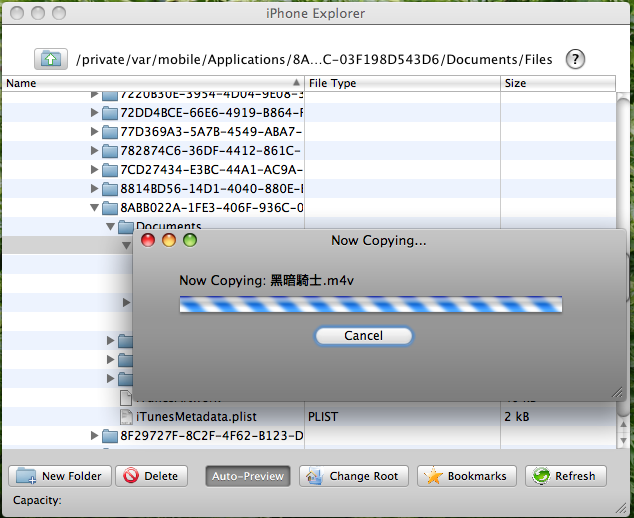Collapse folder 8ABB022A-1FE3-406F-936C
The image size is (634, 518).
coord(94,208)
